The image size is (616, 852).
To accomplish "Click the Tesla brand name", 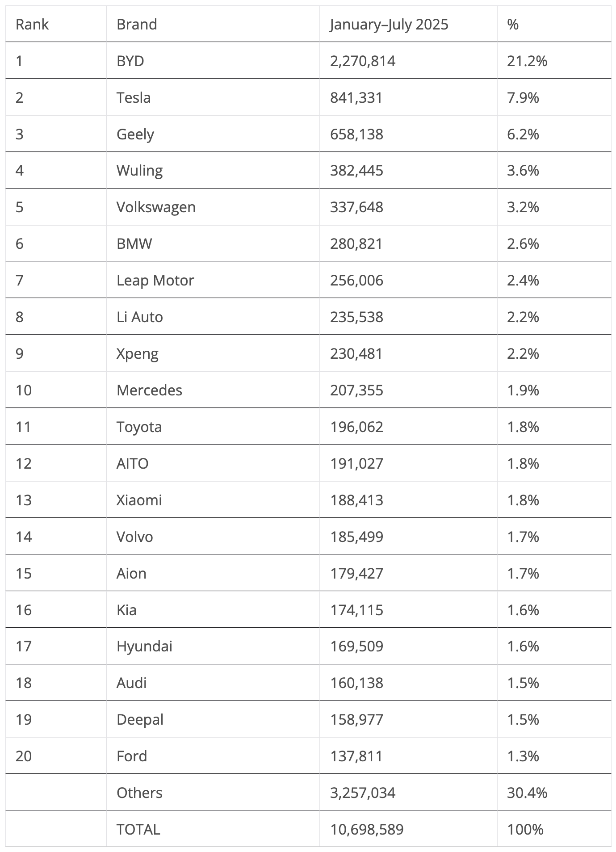I will (134, 97).
